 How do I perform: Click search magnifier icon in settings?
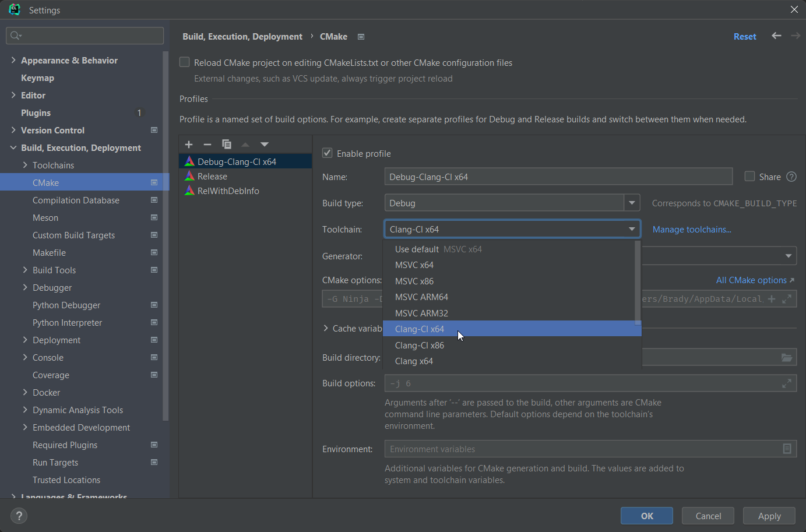(x=16, y=36)
